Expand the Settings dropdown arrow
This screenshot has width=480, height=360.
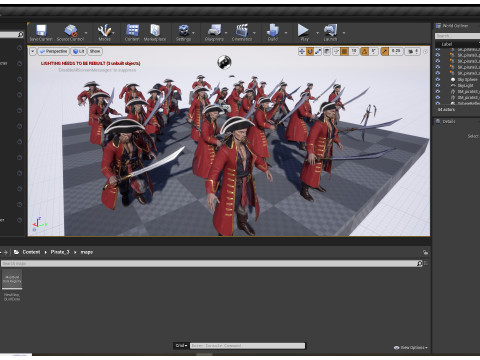[193, 33]
